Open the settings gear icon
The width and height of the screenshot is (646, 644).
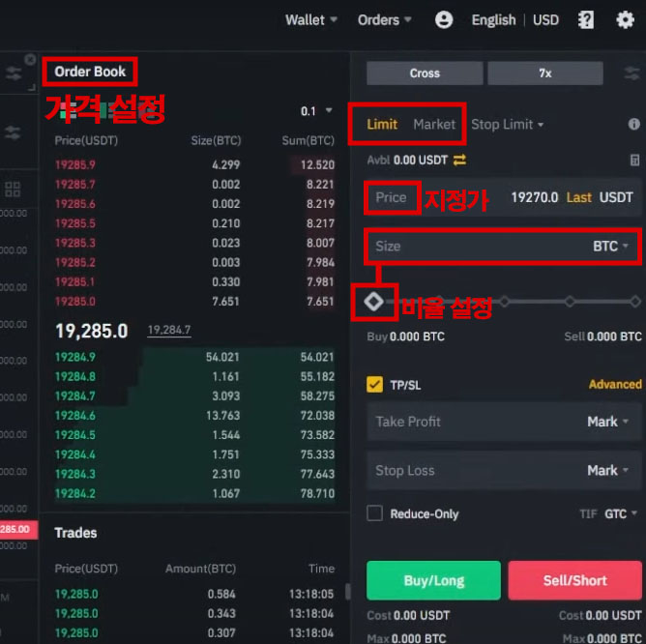point(625,19)
